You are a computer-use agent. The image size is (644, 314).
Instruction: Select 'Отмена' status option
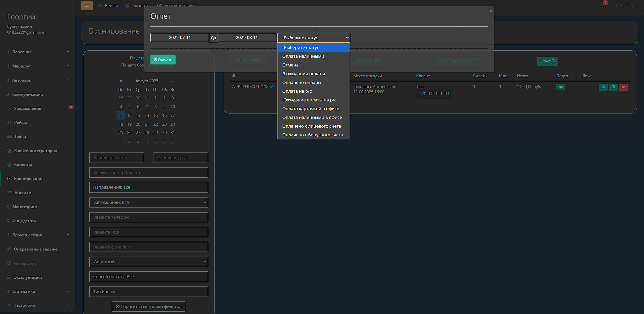coord(290,65)
